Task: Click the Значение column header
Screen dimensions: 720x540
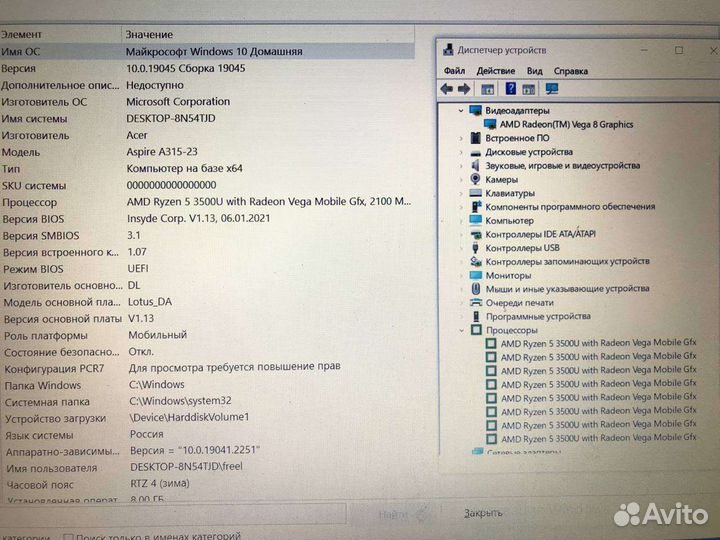Action: [x=268, y=34]
